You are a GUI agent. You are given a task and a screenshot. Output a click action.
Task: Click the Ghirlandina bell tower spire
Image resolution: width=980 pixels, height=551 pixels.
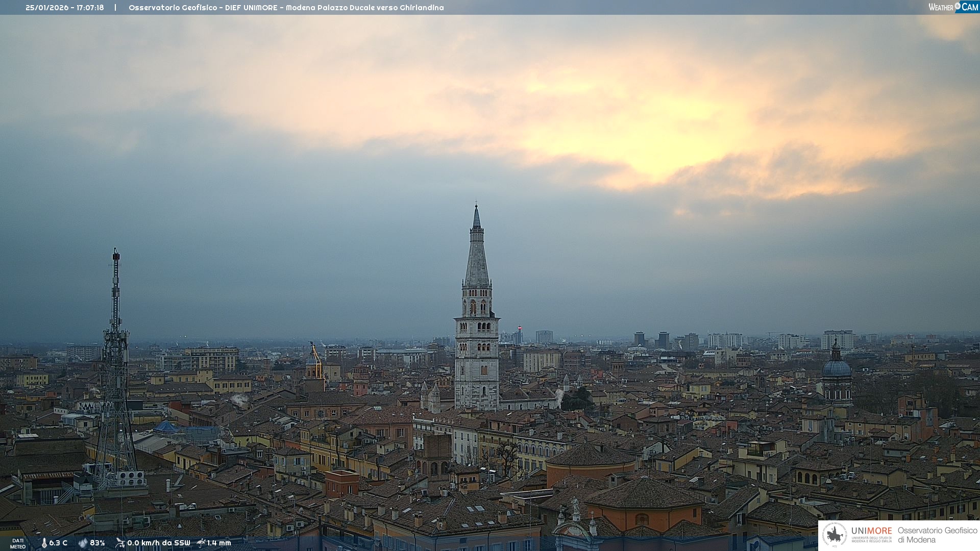click(477, 255)
